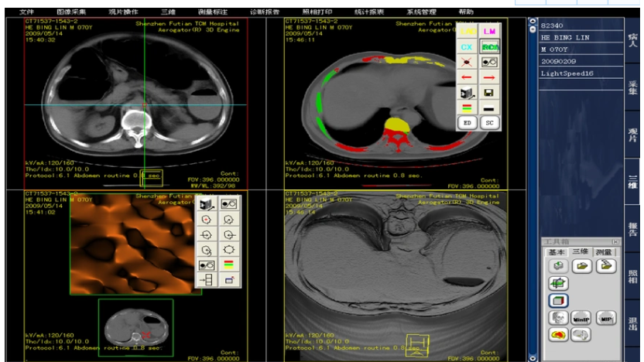This screenshot has height=362, width=644.
Task: Click black-white circle icon beside color bars
Action: 207,265
